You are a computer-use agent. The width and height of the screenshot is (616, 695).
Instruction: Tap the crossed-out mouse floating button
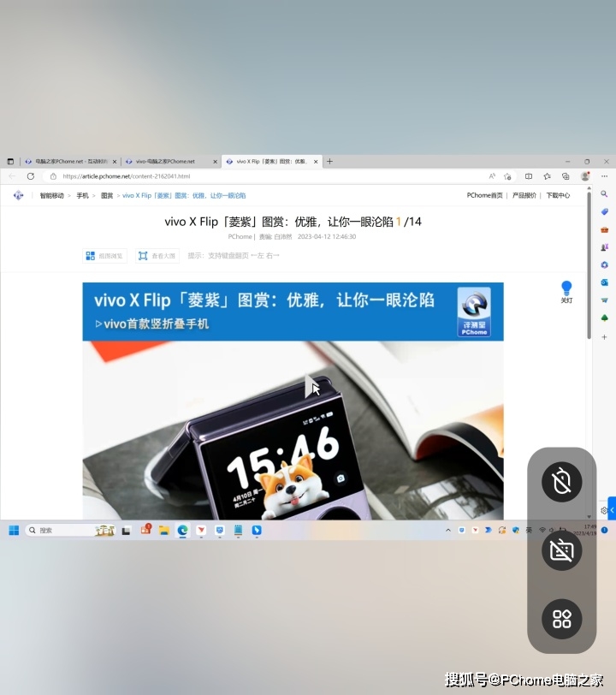point(562,482)
